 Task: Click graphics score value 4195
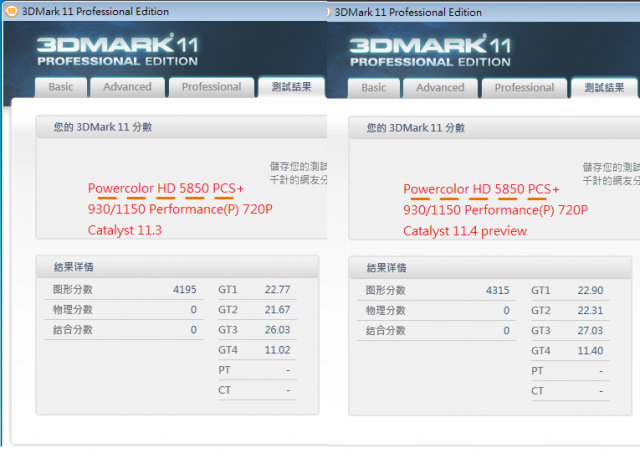[184, 290]
